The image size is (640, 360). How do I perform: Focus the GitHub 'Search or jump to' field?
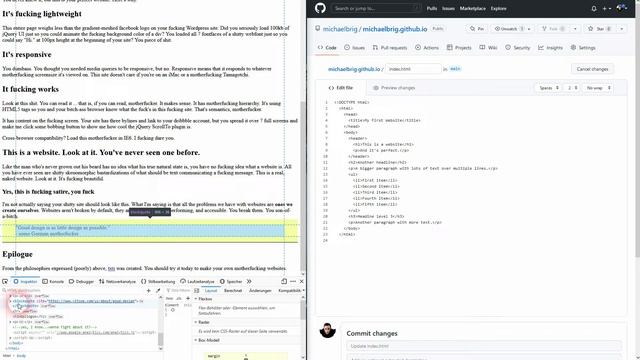pos(376,8)
